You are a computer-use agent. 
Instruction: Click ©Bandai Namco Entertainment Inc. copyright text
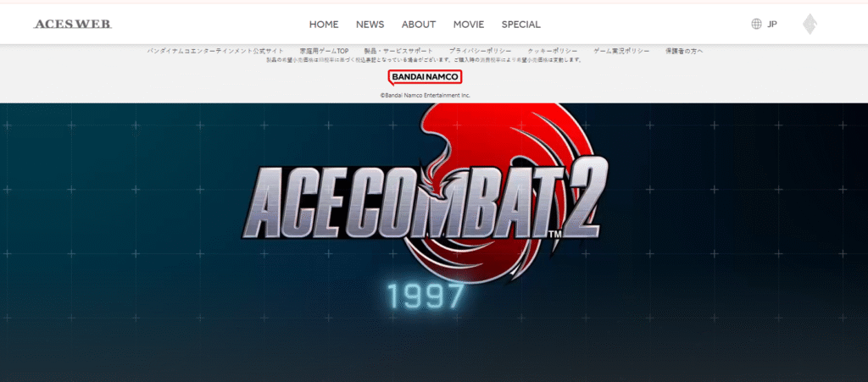tap(426, 95)
